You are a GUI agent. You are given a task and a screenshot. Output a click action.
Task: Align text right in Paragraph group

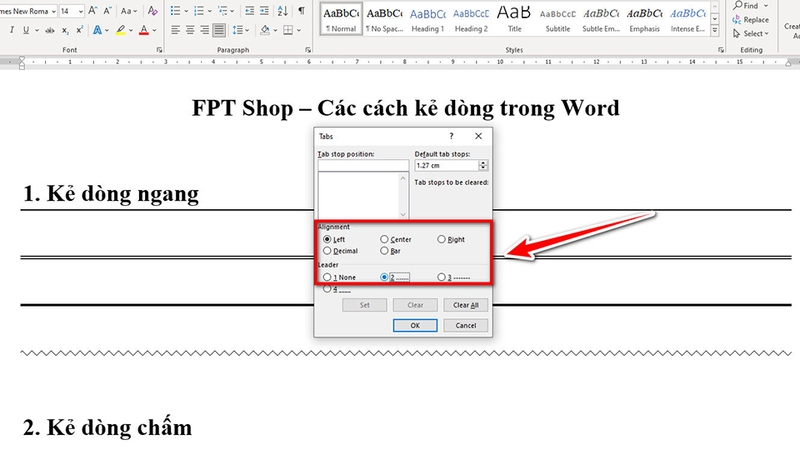[204, 31]
